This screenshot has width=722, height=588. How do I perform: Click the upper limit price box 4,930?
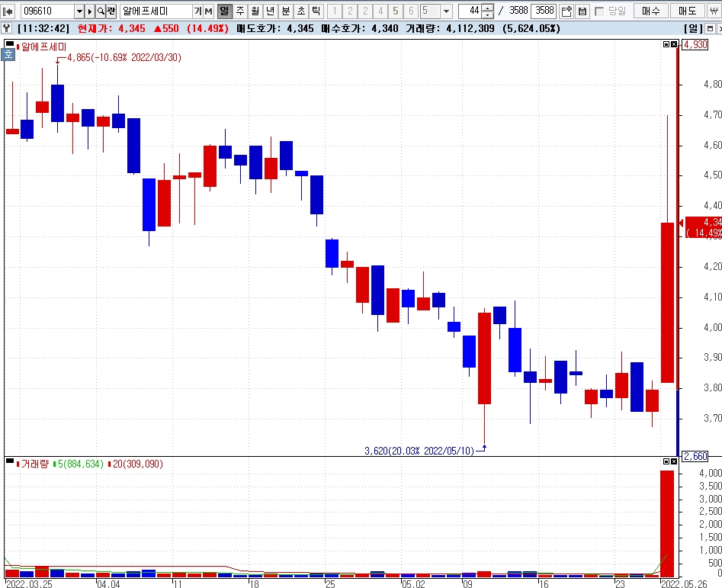(695, 45)
